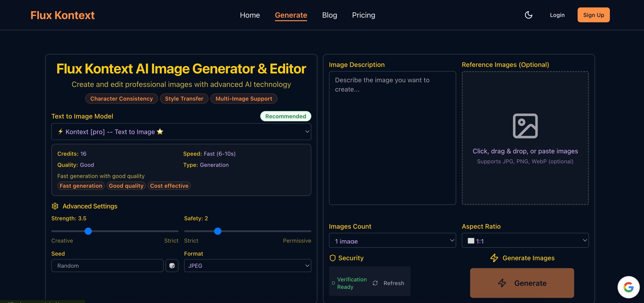Toggle dark mode moon icon
Image resolution: width=644 pixels, height=303 pixels.
(528, 15)
